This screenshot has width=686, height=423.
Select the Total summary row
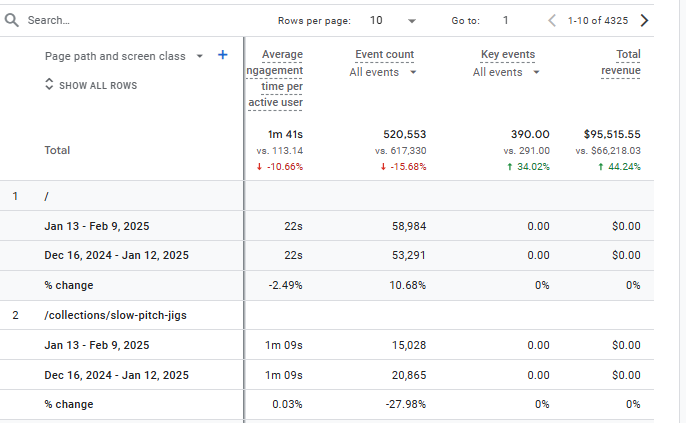[x=57, y=150]
